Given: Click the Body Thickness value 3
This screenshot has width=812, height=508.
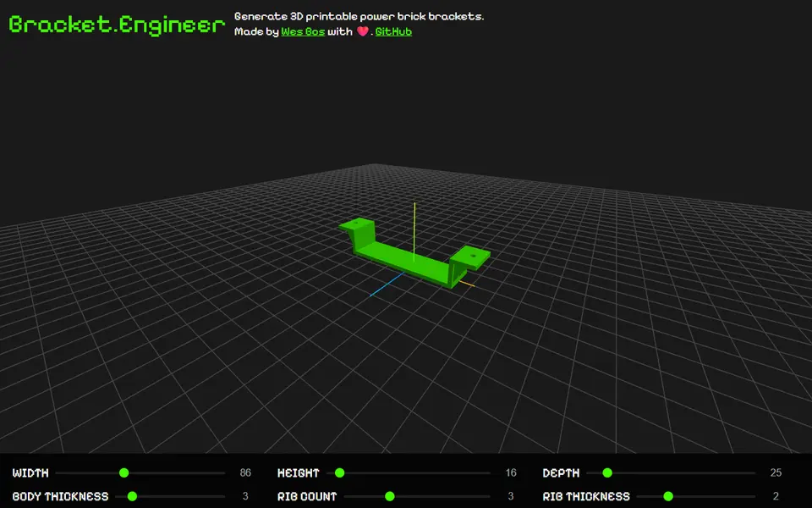Looking at the screenshot, I should [x=245, y=497].
